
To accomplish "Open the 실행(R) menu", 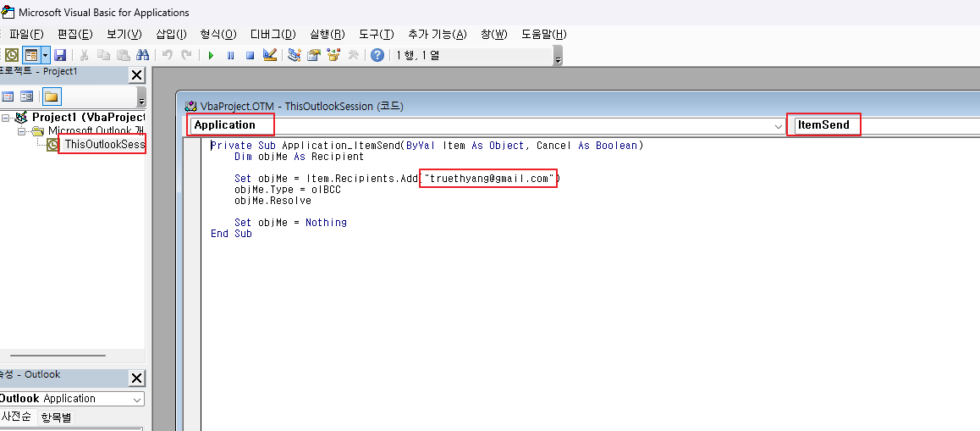I will coord(327,34).
